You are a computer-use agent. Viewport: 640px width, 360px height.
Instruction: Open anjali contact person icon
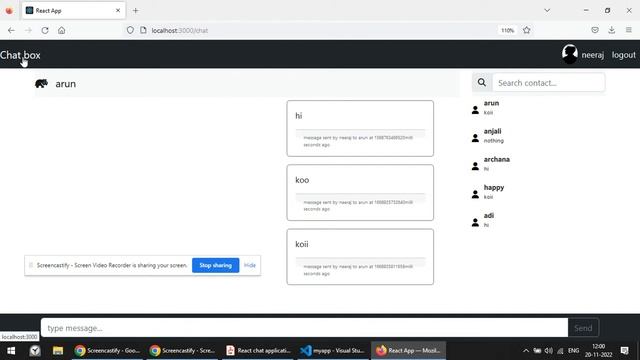click(x=475, y=138)
